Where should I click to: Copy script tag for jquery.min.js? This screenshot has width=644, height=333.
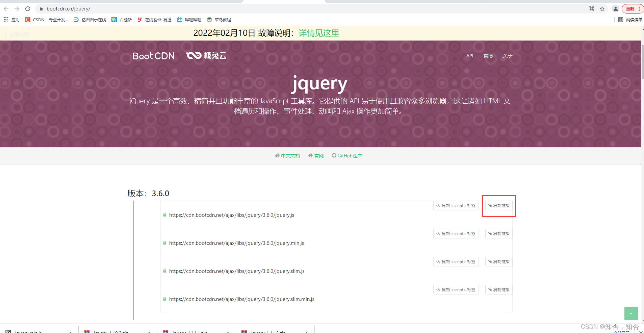[x=456, y=234]
